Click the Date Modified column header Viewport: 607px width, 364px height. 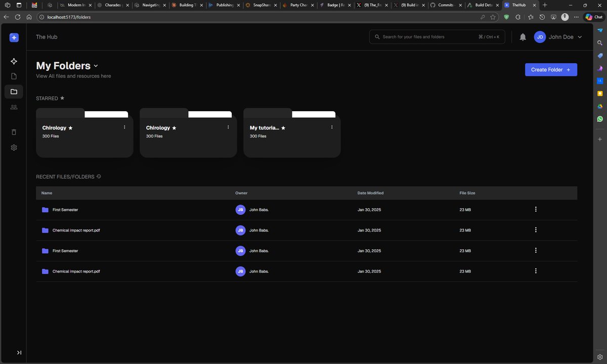(370, 193)
